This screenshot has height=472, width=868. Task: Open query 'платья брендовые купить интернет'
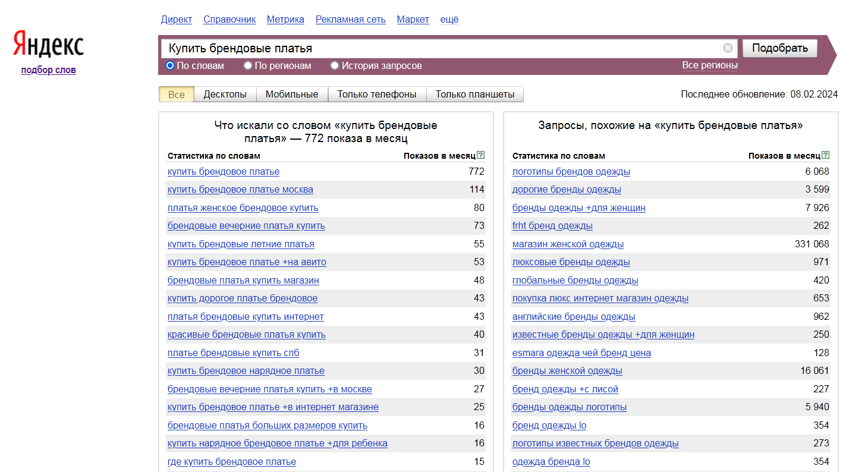point(246,317)
